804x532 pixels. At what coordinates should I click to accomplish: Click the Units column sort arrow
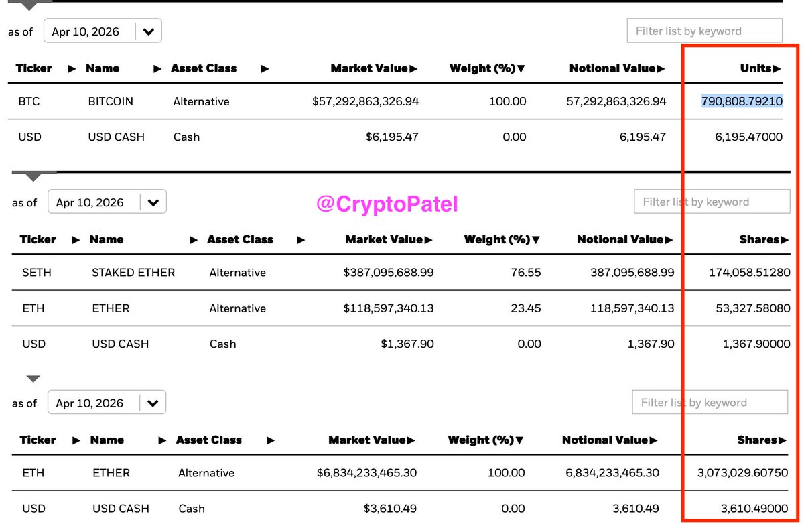[x=777, y=68]
